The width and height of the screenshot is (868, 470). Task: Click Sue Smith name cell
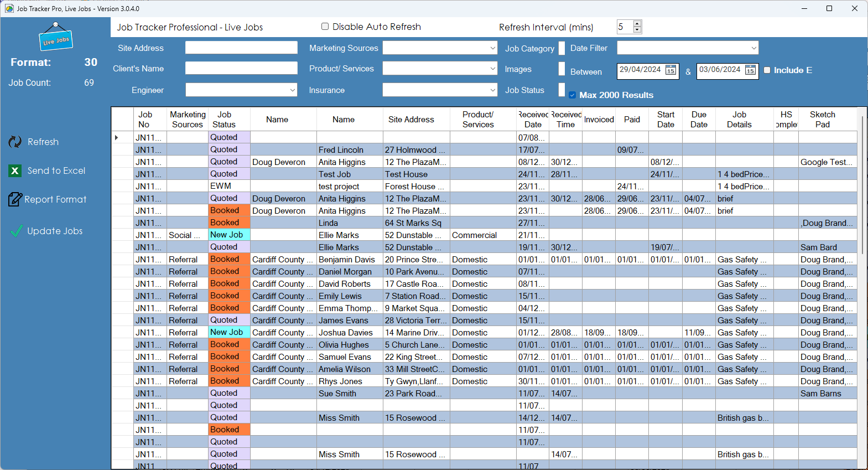tap(350, 393)
